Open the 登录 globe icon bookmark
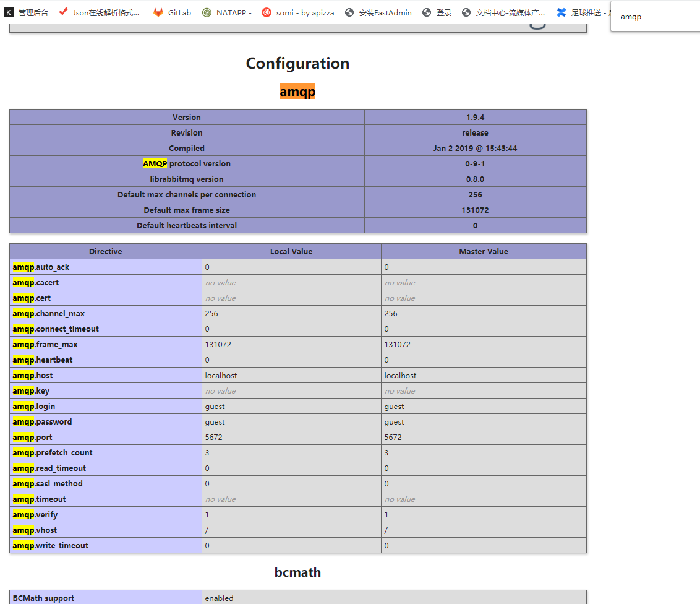The width and height of the screenshot is (700, 604). coord(427,12)
